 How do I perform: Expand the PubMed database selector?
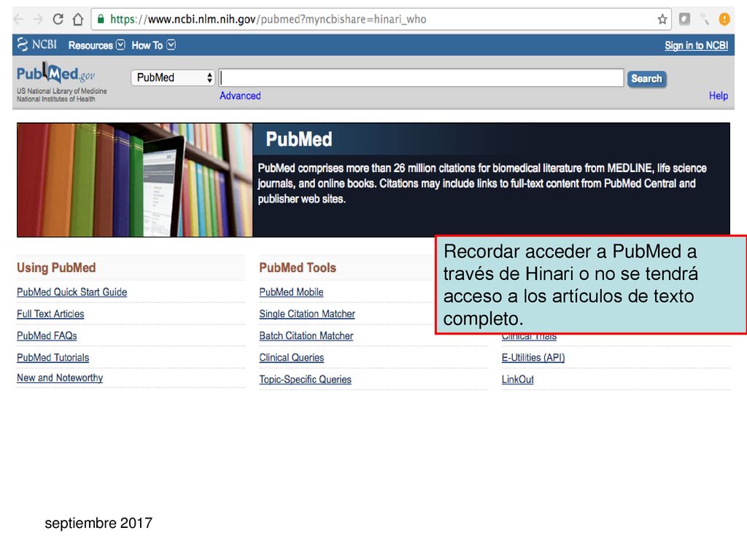tap(173, 77)
